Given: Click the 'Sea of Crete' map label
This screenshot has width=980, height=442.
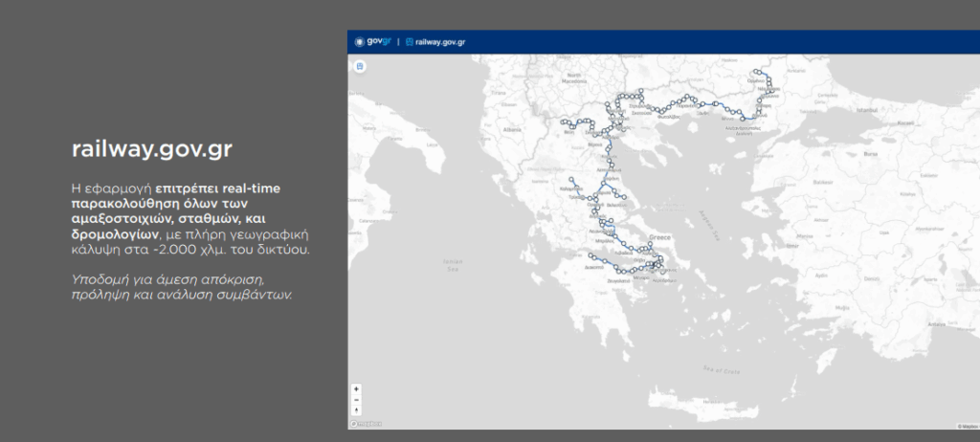Looking at the screenshot, I should (x=722, y=371).
